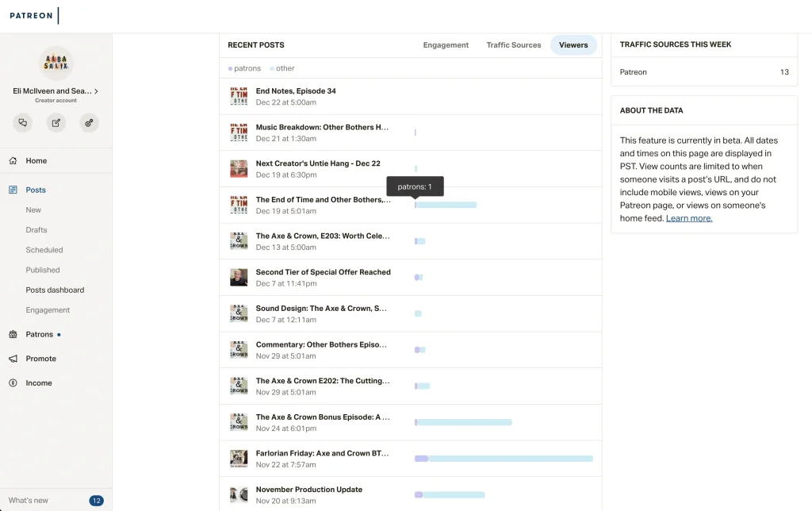This screenshot has width=812, height=511.
Task: Click the Promote megaphone icon
Action: tap(13, 359)
